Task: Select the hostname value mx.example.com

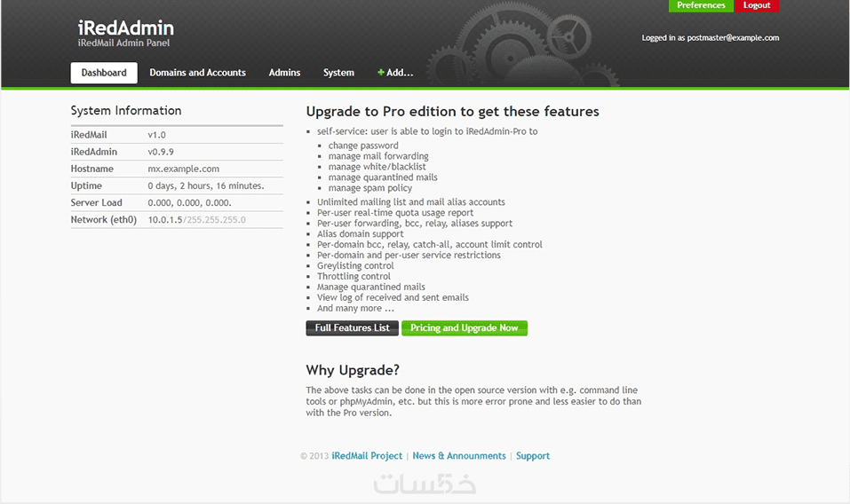Action: [x=183, y=169]
